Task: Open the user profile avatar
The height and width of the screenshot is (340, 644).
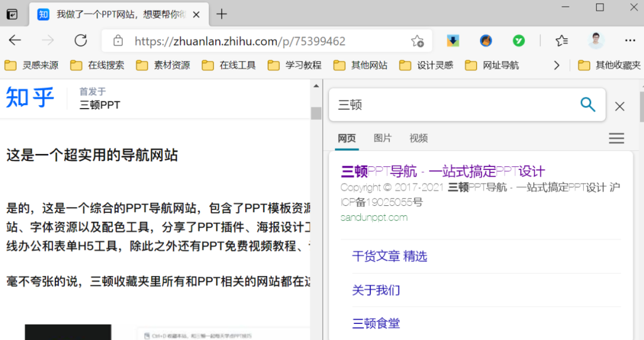Action: [596, 40]
